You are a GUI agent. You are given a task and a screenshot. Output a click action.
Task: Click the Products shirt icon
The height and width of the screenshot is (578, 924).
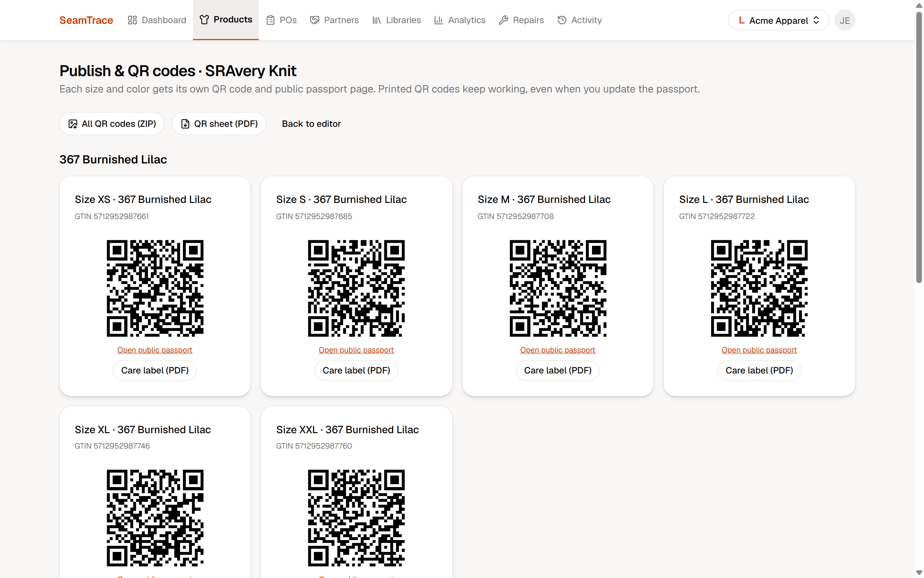[x=204, y=20]
